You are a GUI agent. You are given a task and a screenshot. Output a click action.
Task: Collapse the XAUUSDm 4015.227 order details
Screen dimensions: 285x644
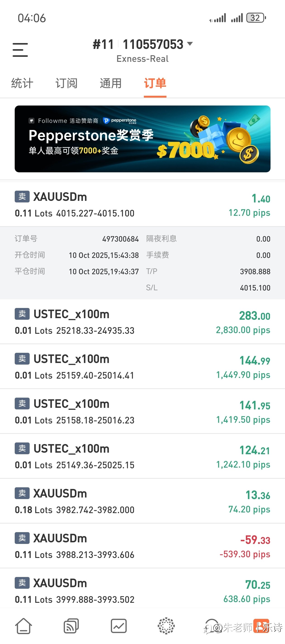pyautogui.click(x=142, y=204)
